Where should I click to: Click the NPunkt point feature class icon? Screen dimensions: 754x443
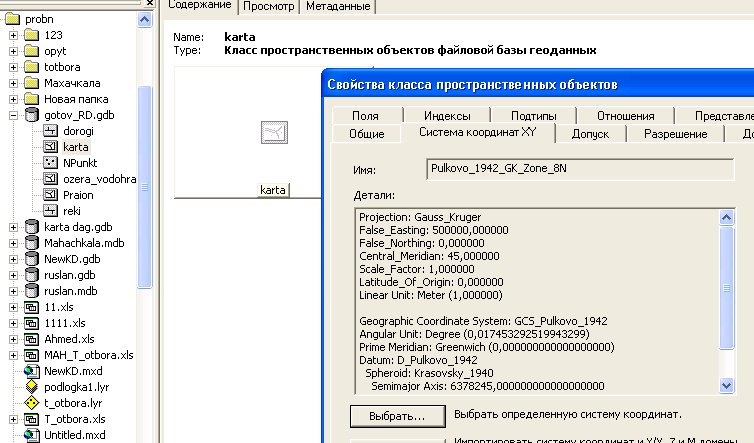pyautogui.click(x=50, y=163)
